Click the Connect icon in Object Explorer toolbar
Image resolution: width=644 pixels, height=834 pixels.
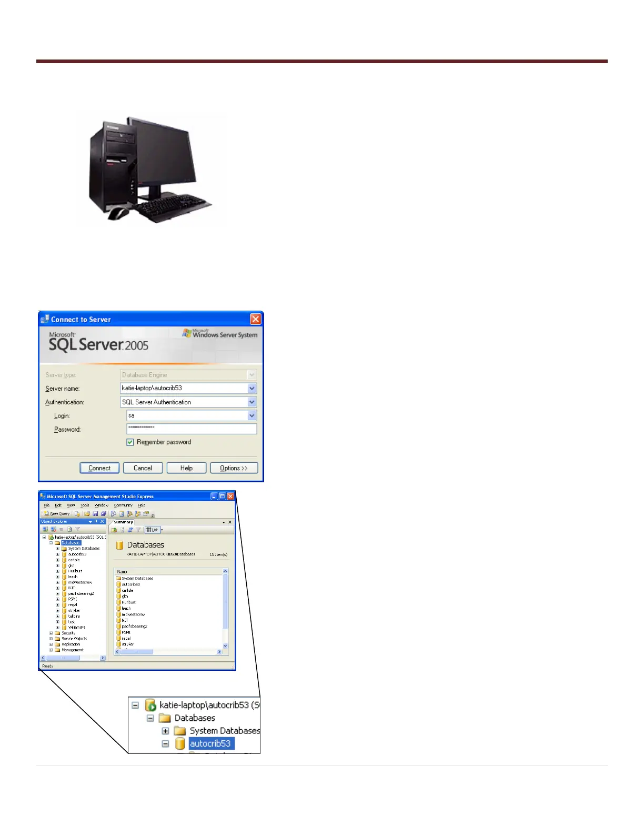[45, 529]
